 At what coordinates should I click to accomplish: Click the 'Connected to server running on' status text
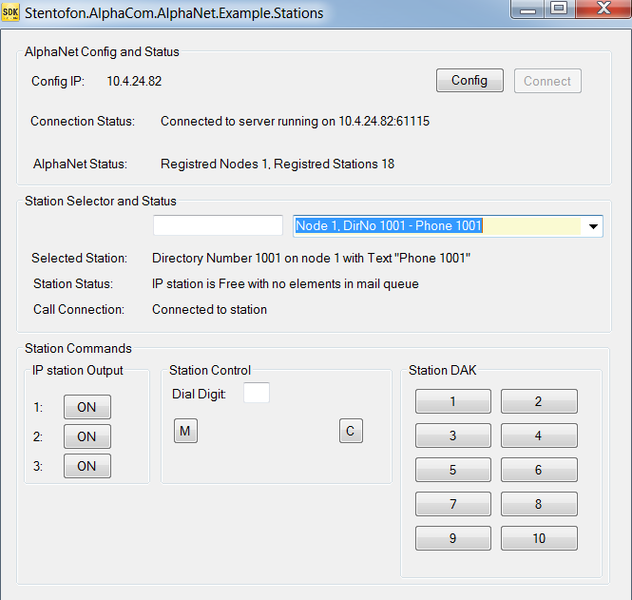click(x=295, y=121)
